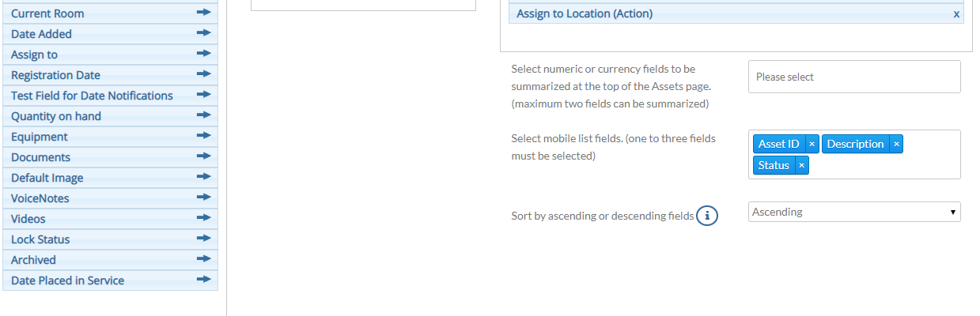Open the Ascending sort order dropdown
The image size is (980, 316).
click(x=854, y=212)
